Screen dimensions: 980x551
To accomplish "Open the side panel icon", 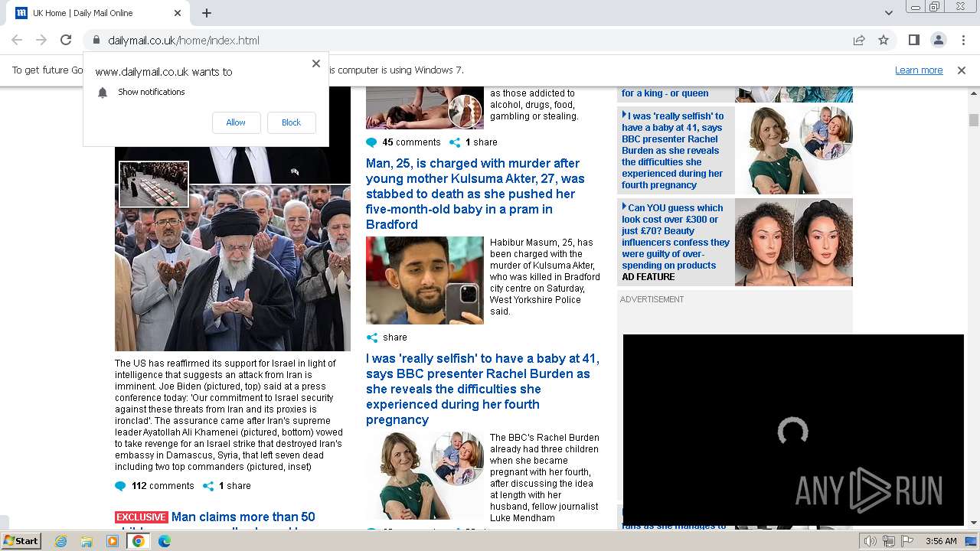I will click(x=914, y=40).
